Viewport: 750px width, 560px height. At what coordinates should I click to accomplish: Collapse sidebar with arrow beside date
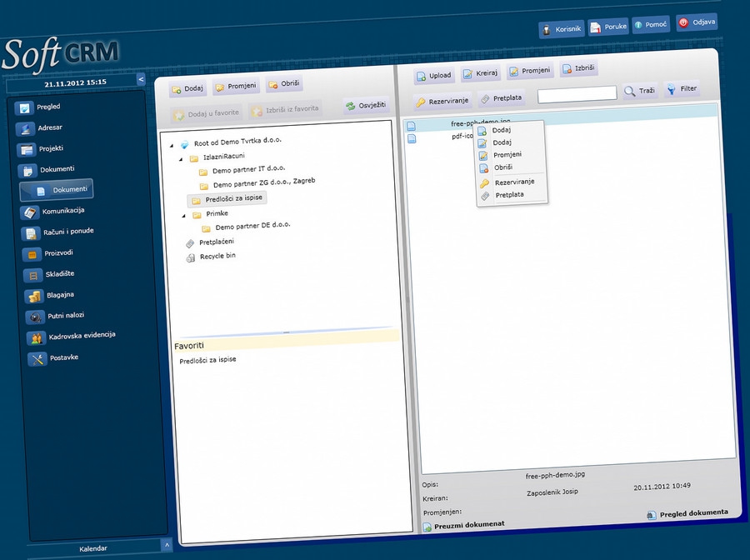[x=141, y=79]
